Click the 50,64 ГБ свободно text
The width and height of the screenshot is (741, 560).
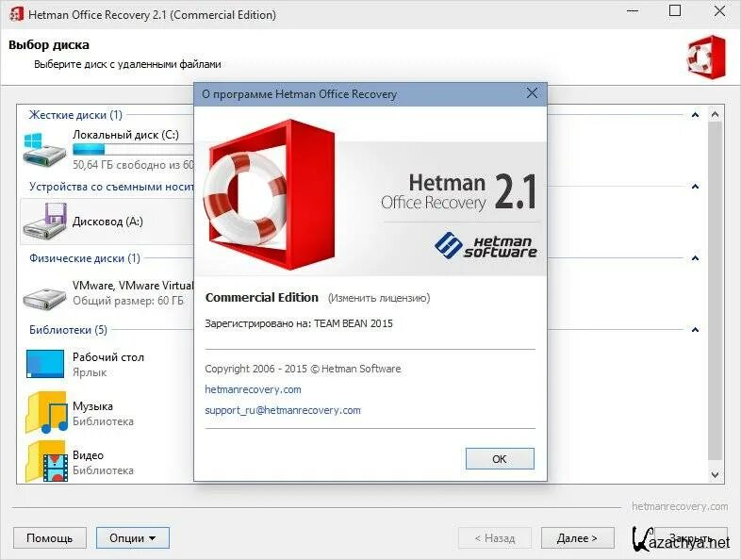point(133,165)
